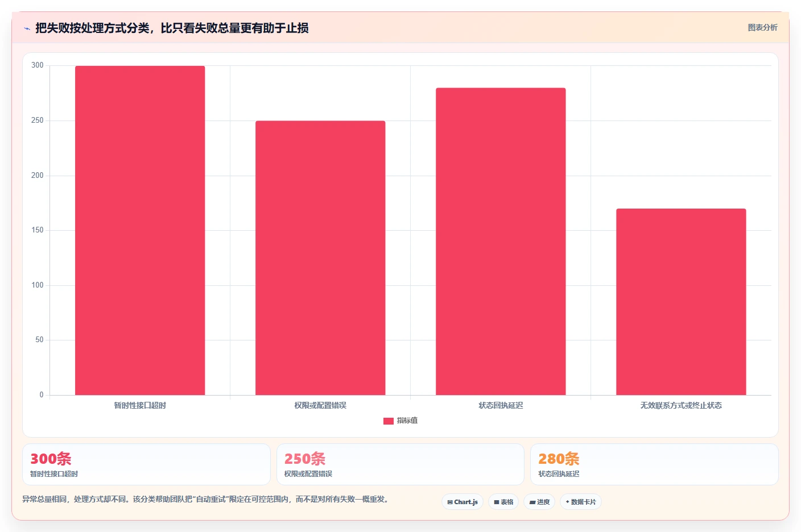This screenshot has height=532, width=801.
Task: Click the x-axis label 权限或配置错误
Action: coord(320,405)
